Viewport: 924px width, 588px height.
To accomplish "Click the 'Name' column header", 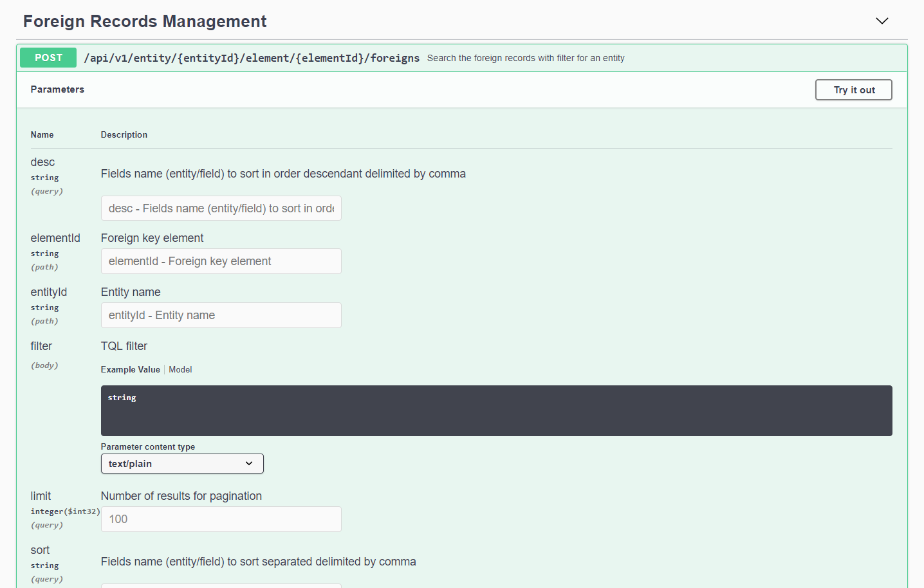I will [42, 134].
